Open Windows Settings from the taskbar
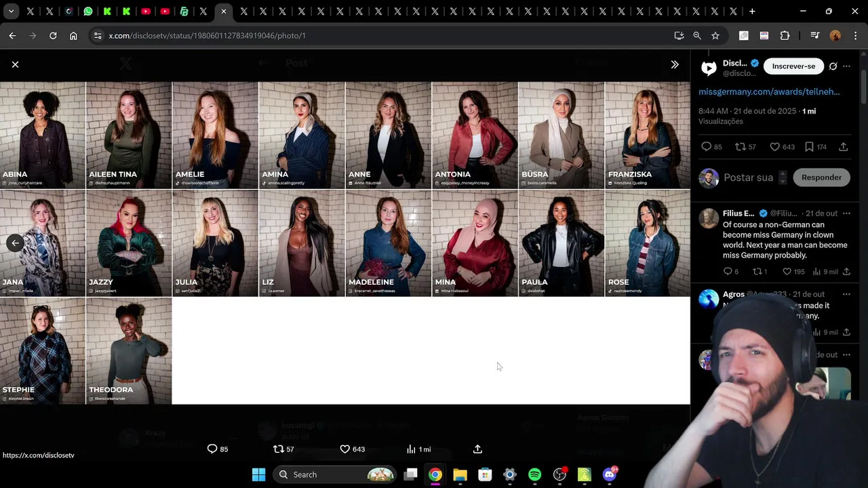868x488 pixels. coord(510,474)
